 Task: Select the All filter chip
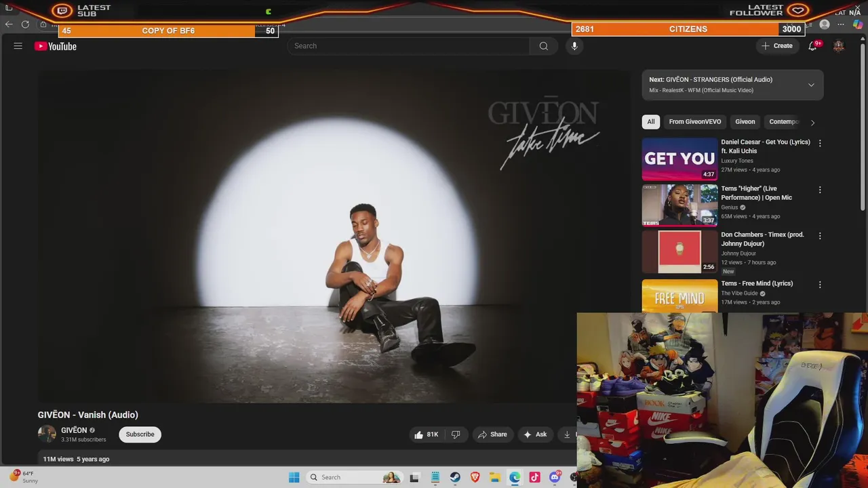pyautogui.click(x=651, y=122)
